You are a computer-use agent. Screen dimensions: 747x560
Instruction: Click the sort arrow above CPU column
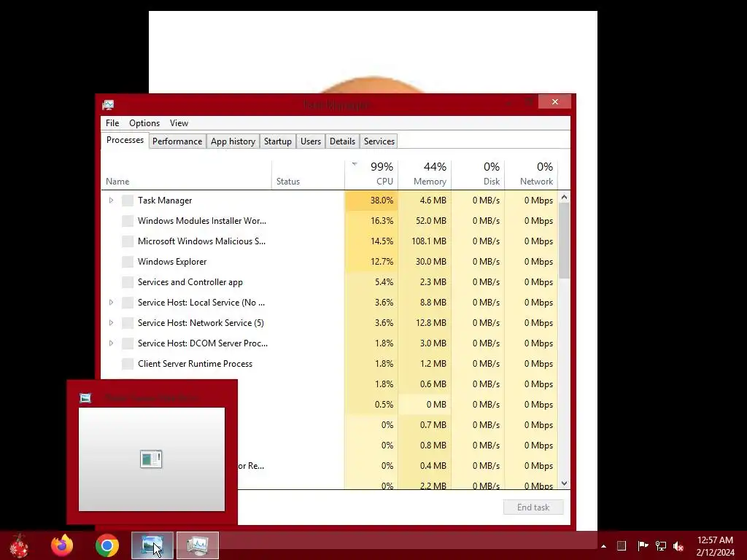point(355,164)
